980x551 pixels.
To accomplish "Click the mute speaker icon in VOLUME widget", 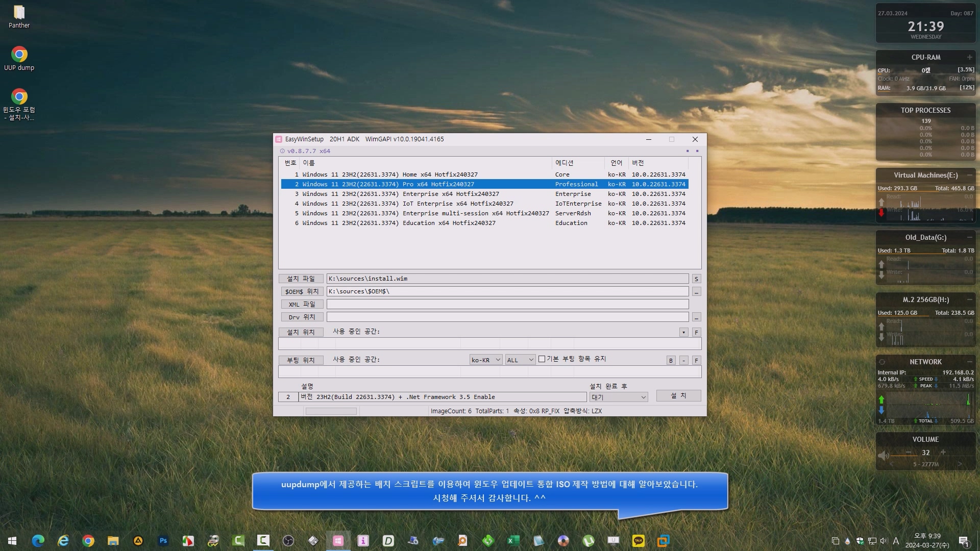I will click(883, 455).
